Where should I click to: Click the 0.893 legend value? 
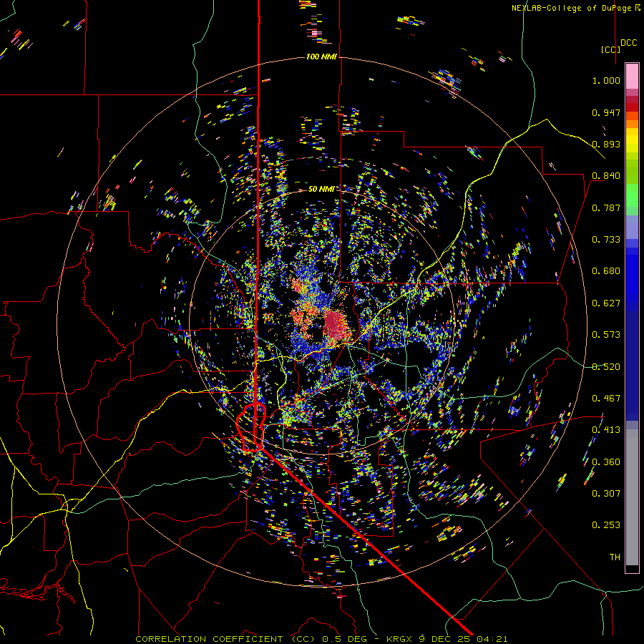pos(606,144)
